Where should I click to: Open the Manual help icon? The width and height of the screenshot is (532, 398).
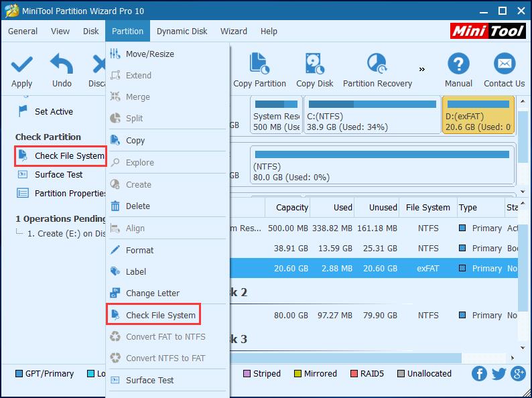coord(458,64)
